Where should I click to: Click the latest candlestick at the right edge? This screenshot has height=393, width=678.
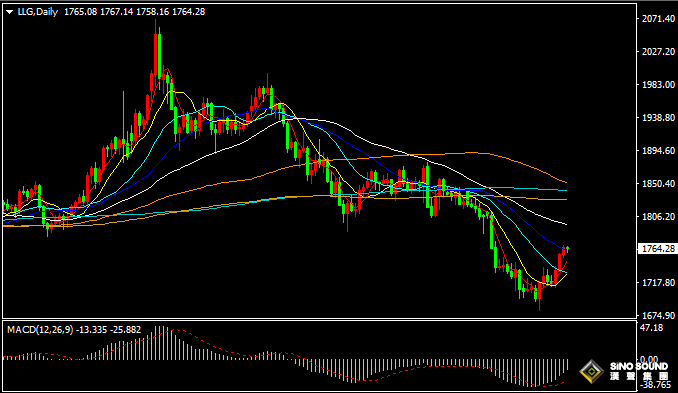(567, 249)
